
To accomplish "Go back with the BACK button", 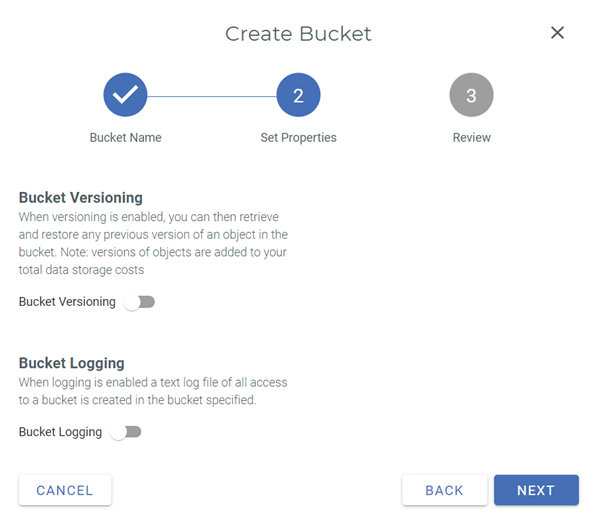I will (445, 490).
